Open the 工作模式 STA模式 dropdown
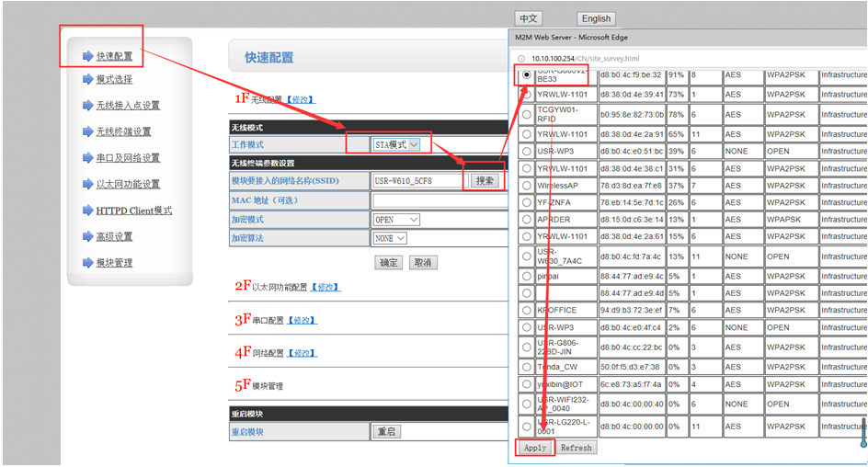The height and width of the screenshot is (467, 868). (396, 145)
